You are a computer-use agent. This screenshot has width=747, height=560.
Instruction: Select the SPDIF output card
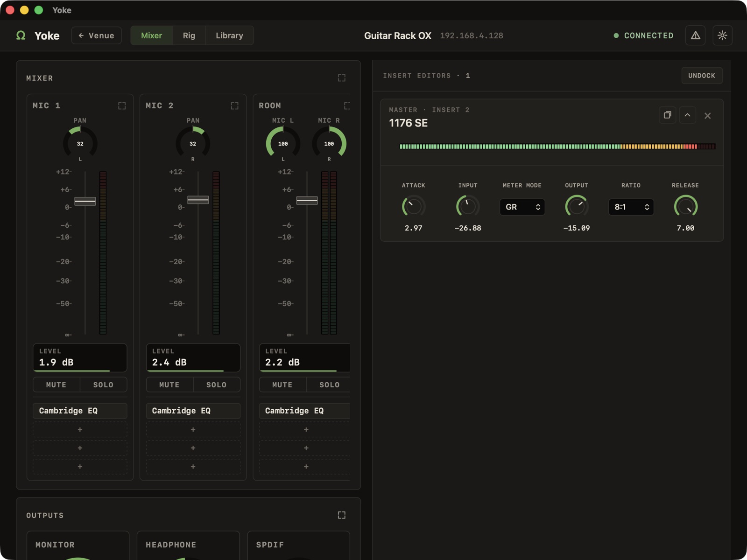coord(298,545)
